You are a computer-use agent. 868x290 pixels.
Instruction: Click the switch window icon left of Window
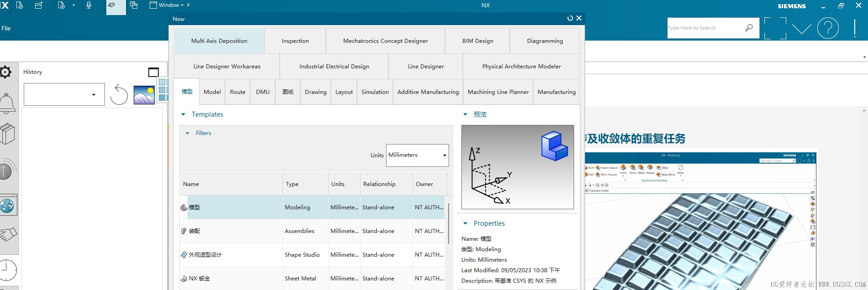point(134,5)
